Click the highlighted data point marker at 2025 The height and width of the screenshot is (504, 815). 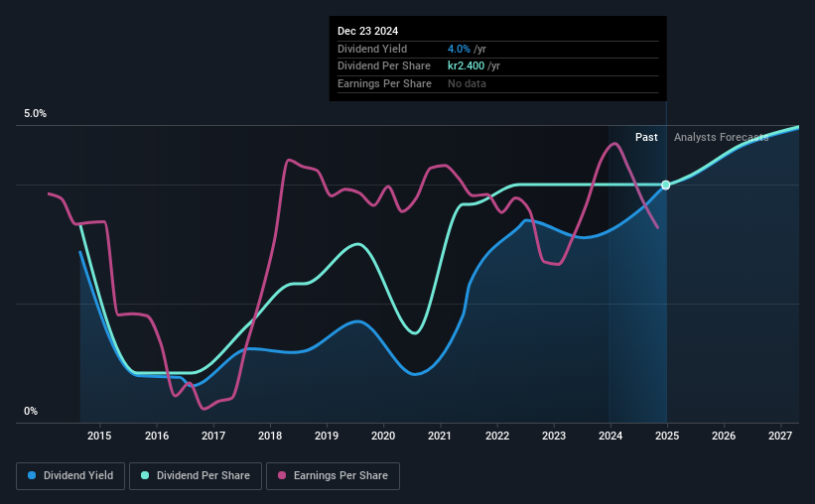pyautogui.click(x=666, y=185)
